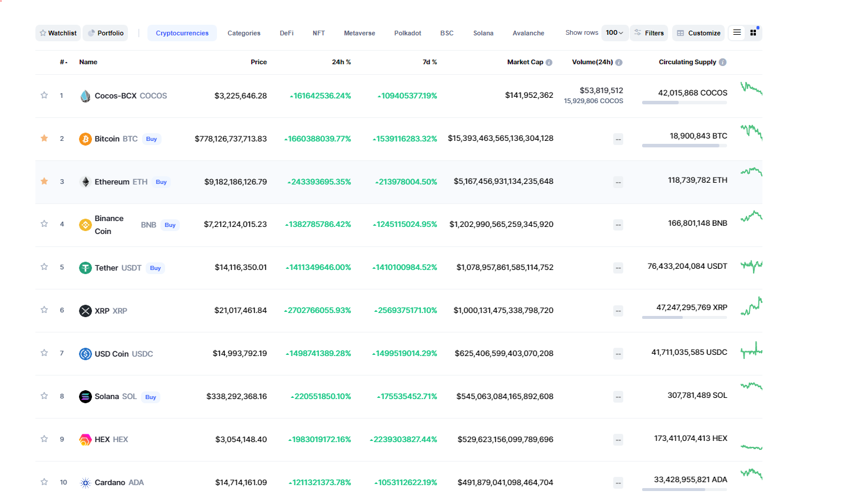Click Circulating Supply info icon
Viewport: 842px width, 504px height.
pos(723,62)
